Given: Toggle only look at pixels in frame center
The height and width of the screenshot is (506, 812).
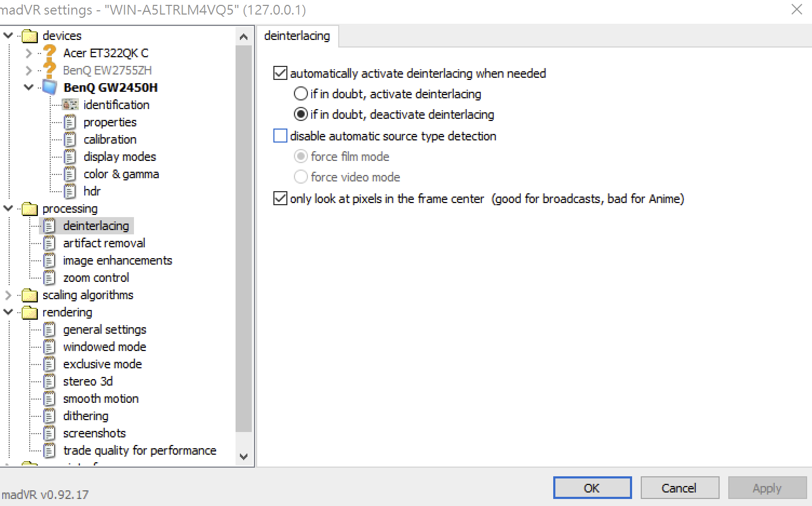Looking at the screenshot, I should (x=280, y=198).
